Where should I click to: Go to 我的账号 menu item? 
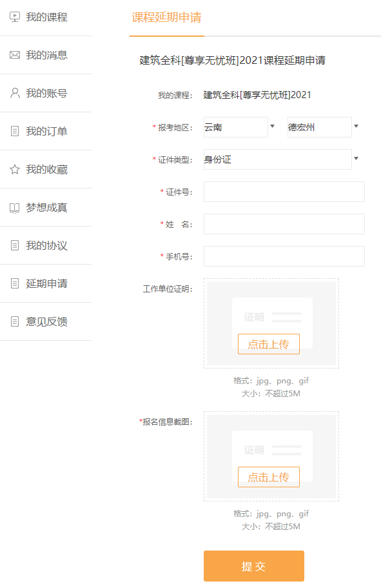(x=46, y=93)
